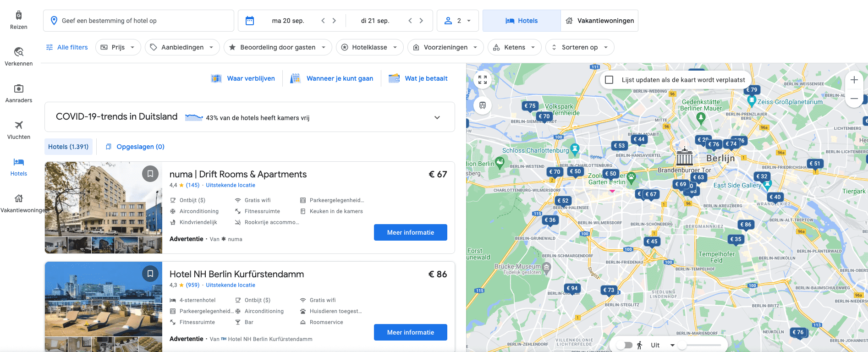Click the calendar icon in date field
Viewport: 868px width, 352px height.
[x=250, y=21]
